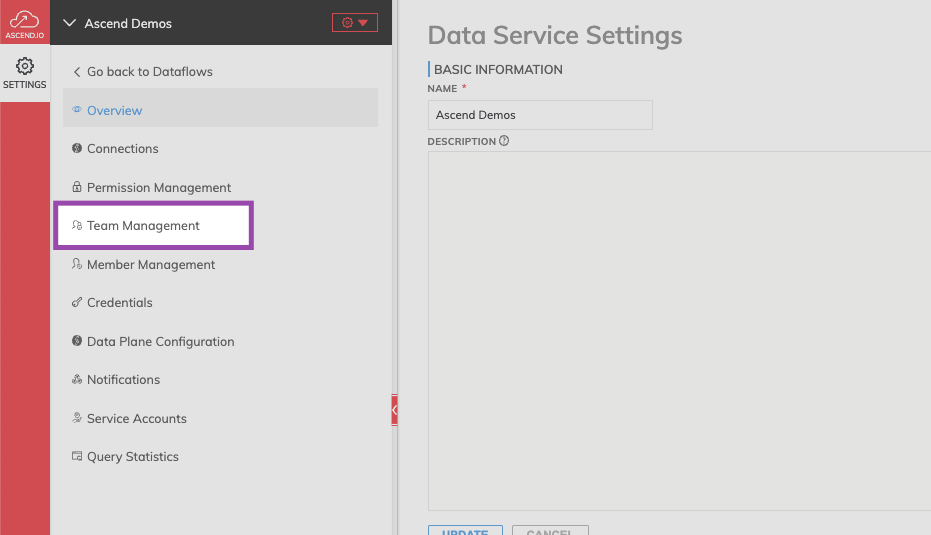Click the Update button

[465, 530]
